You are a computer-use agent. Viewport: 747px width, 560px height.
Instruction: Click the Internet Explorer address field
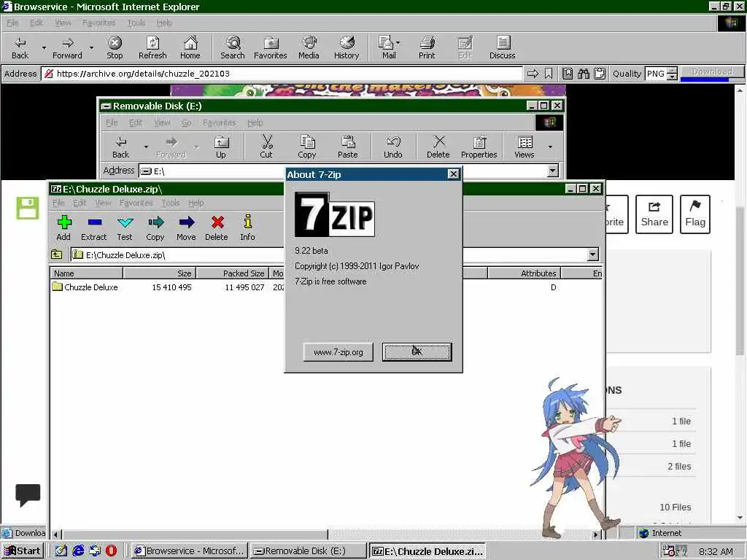281,74
